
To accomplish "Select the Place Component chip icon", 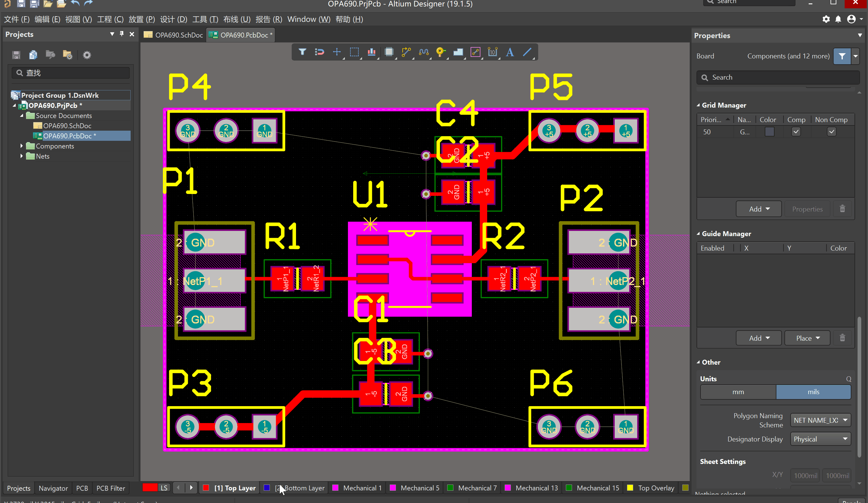I will click(389, 52).
